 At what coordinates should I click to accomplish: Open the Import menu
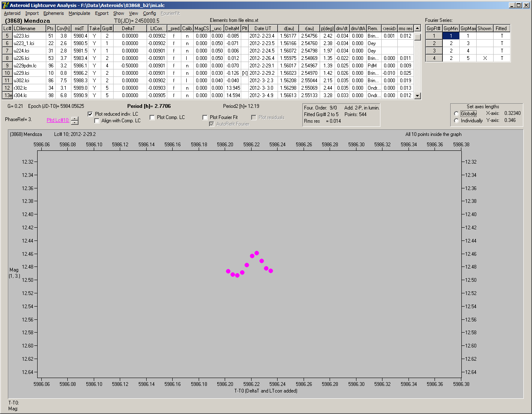[x=32, y=13]
